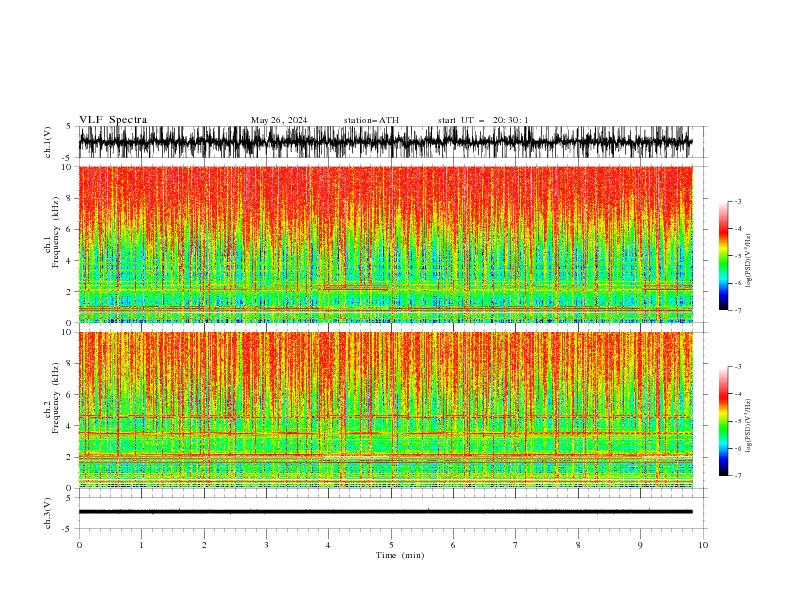Click the "4" kHz tick of ch.2 spectrogram

[x=70, y=426]
